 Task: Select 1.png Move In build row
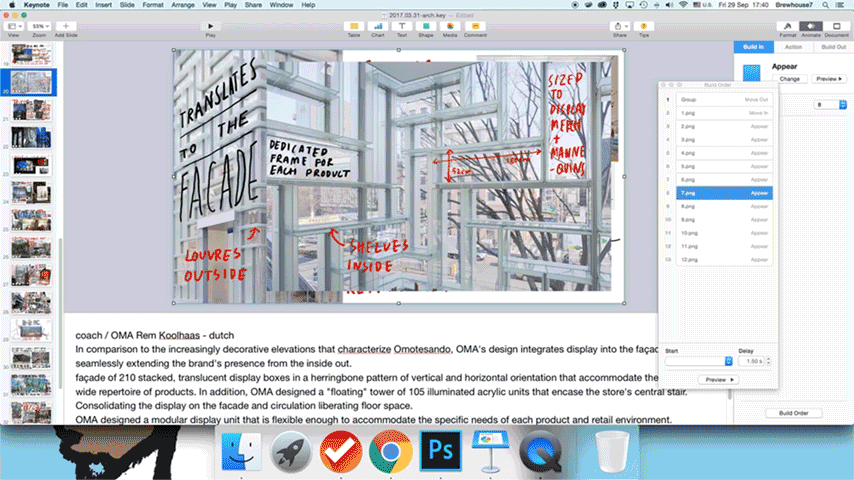[x=724, y=113]
